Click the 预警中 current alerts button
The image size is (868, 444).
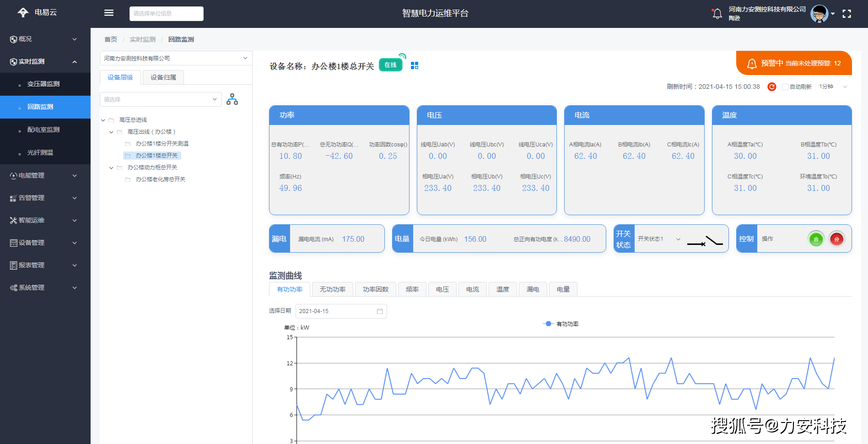click(x=794, y=63)
